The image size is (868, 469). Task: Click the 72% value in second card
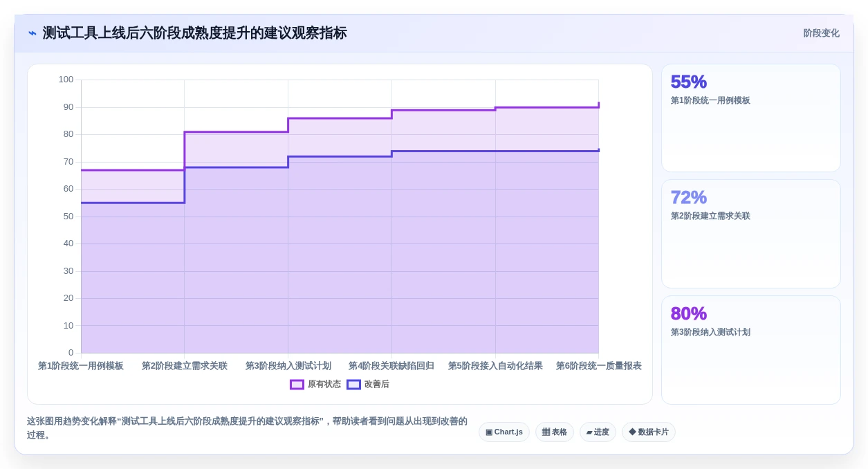689,197
